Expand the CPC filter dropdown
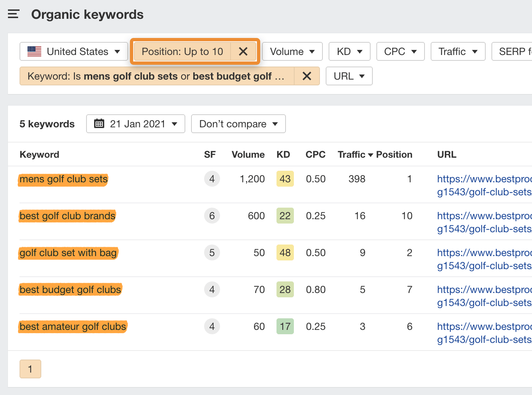Image resolution: width=532 pixels, height=395 pixels. point(400,52)
